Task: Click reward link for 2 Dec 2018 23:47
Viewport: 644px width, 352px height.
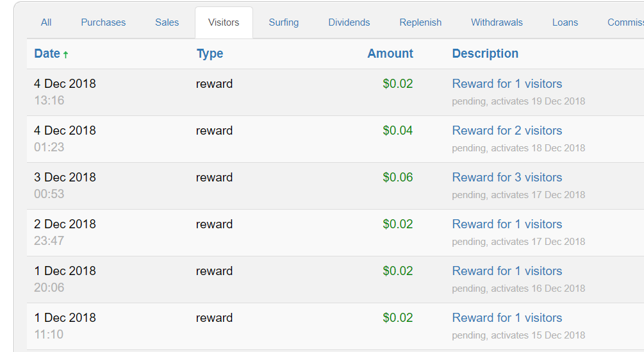Action: click(507, 224)
